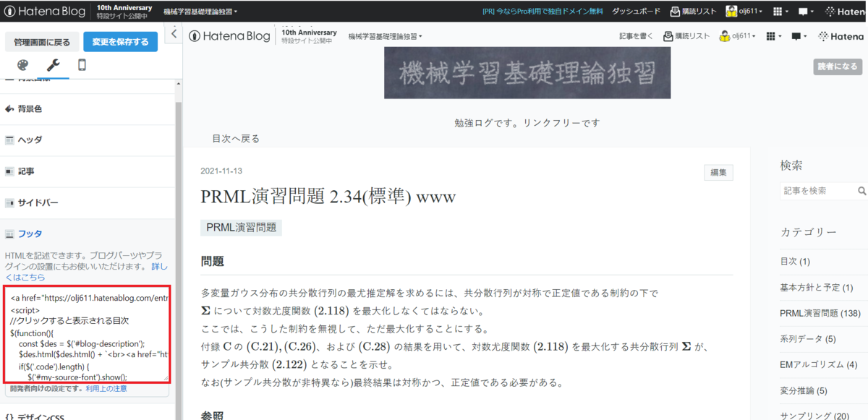Collapse the フッタ section
Screen dimensions: 868x420
88,233
